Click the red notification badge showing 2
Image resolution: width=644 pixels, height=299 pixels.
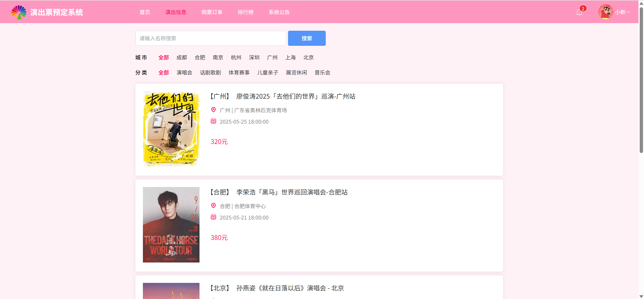(x=583, y=9)
